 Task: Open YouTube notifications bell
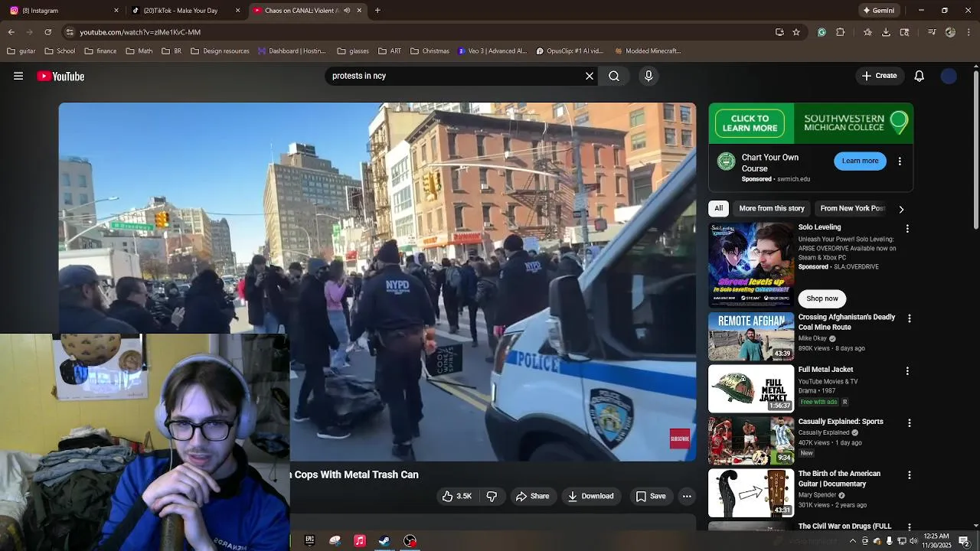[x=920, y=76]
